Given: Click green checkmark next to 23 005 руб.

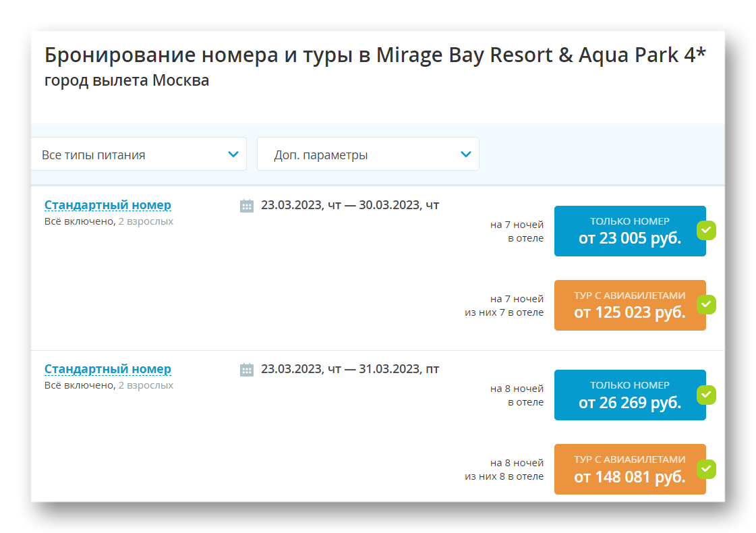Looking at the screenshot, I should [706, 231].
